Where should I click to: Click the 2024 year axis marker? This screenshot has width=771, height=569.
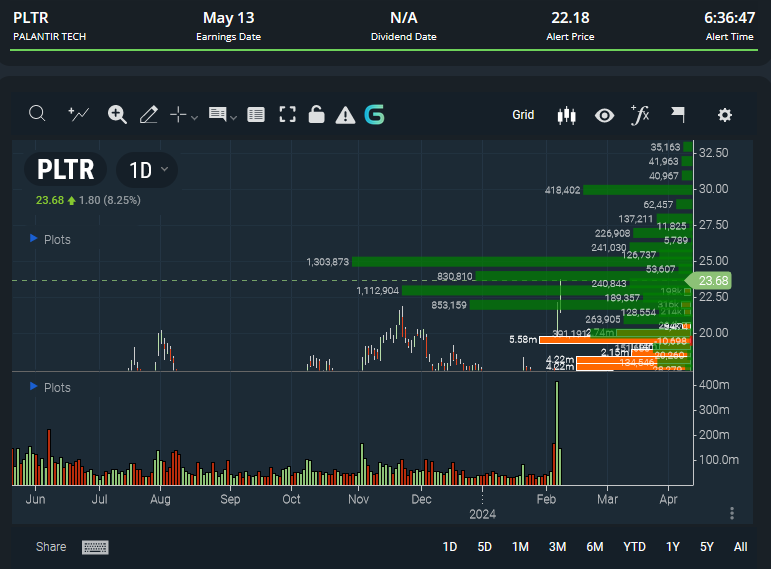pos(482,514)
